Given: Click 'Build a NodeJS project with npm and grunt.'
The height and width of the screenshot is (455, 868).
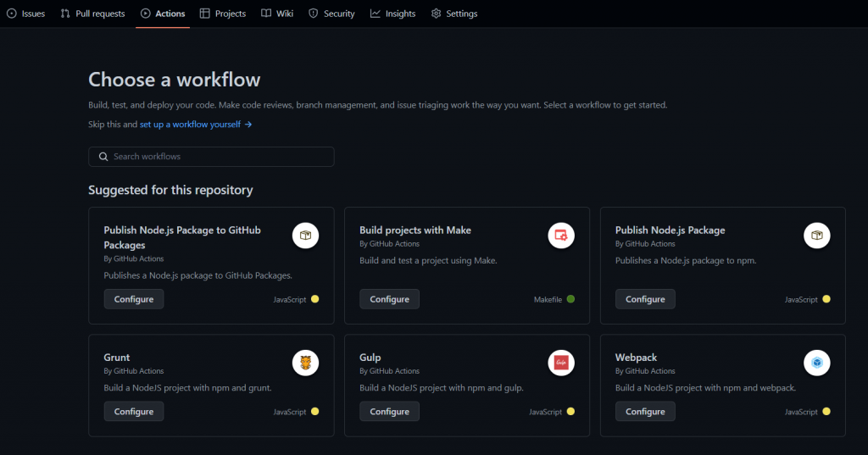Looking at the screenshot, I should coord(187,387).
